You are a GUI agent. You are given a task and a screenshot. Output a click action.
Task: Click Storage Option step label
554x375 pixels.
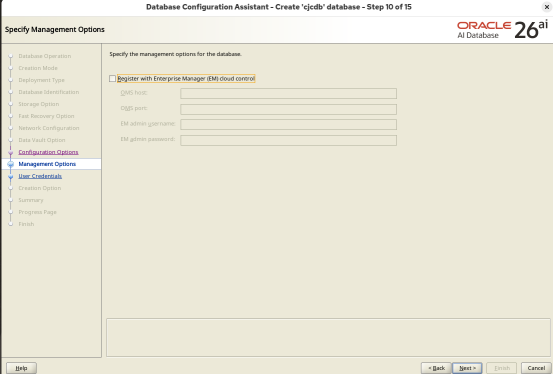click(x=39, y=104)
